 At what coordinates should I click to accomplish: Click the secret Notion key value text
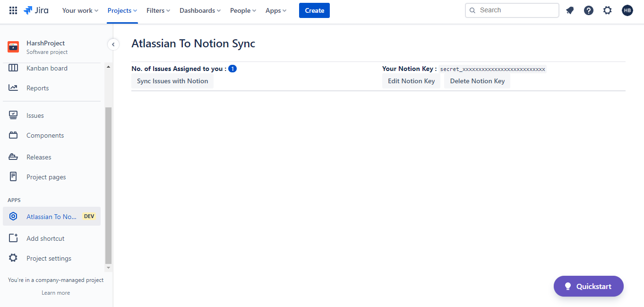pos(492,69)
